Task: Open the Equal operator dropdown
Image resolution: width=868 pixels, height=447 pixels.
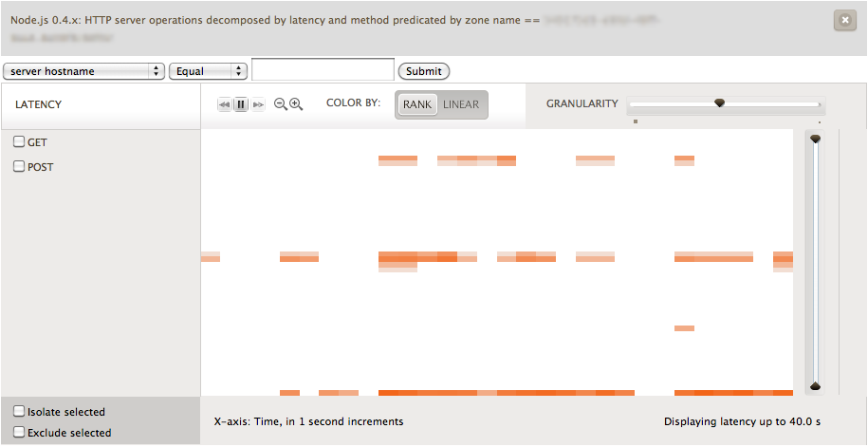Action: (x=208, y=71)
